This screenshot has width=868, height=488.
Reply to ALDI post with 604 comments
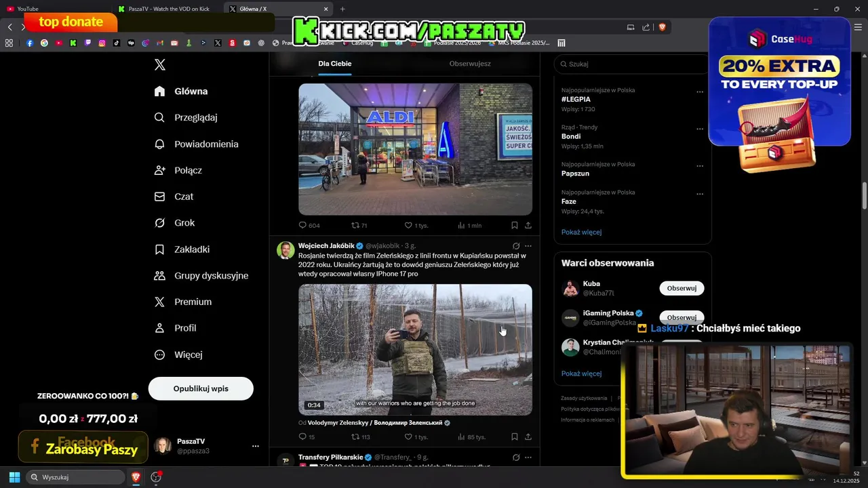[309, 226]
